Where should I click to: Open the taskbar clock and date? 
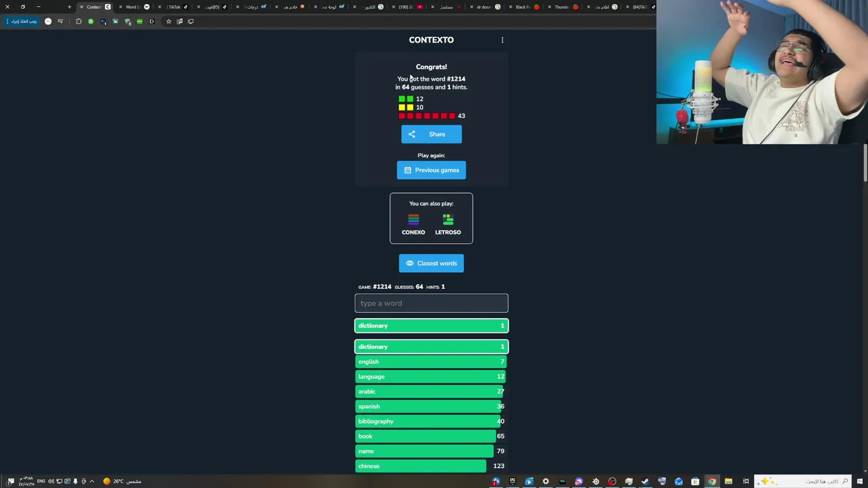26,481
